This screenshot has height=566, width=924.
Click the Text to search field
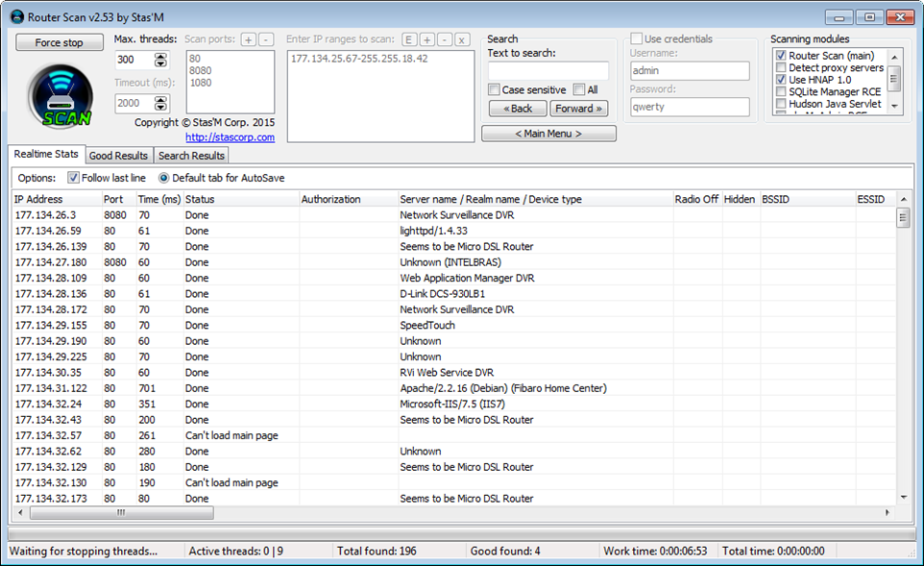[x=548, y=71]
